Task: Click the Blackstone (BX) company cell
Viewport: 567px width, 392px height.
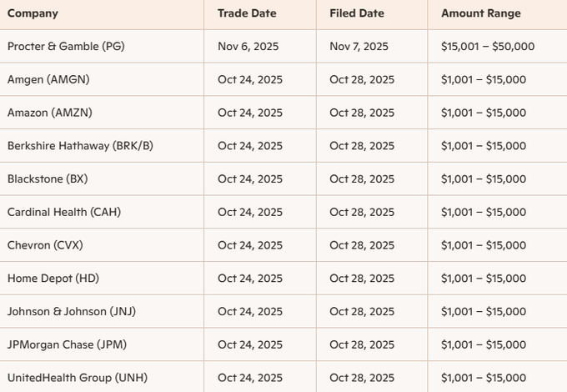Action: 47,178
